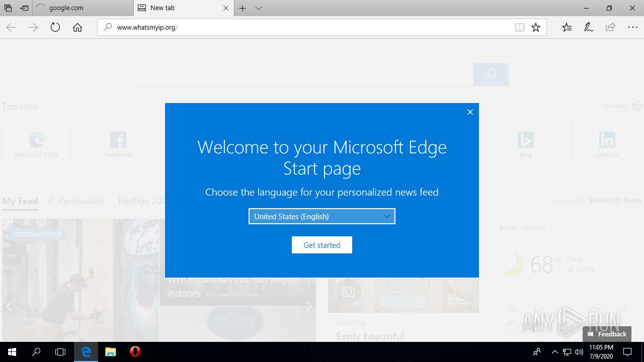
Task: Open Settings and more ellipsis menu
Action: pyautogui.click(x=633, y=28)
